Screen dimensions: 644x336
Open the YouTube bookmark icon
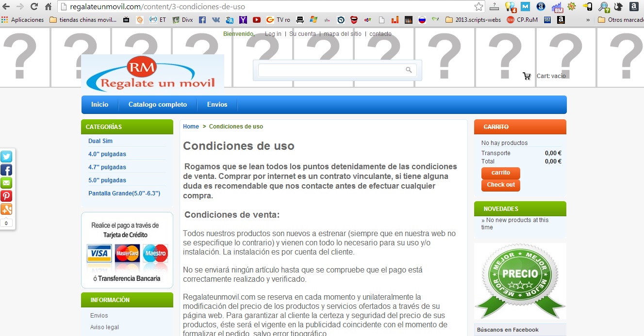[x=256, y=20]
